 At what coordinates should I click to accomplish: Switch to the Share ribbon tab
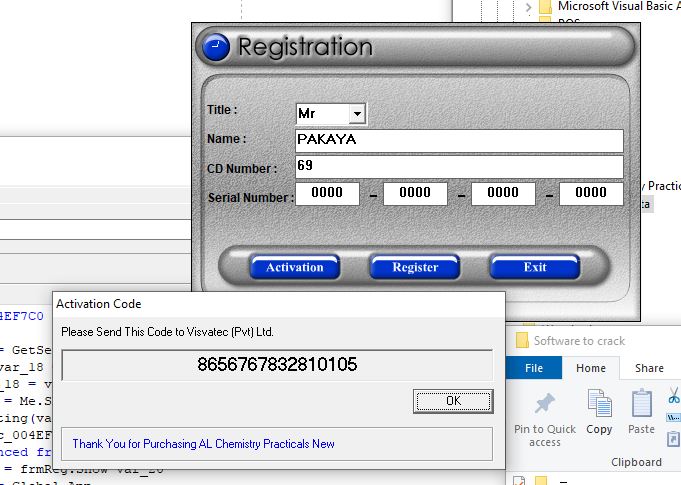click(649, 368)
